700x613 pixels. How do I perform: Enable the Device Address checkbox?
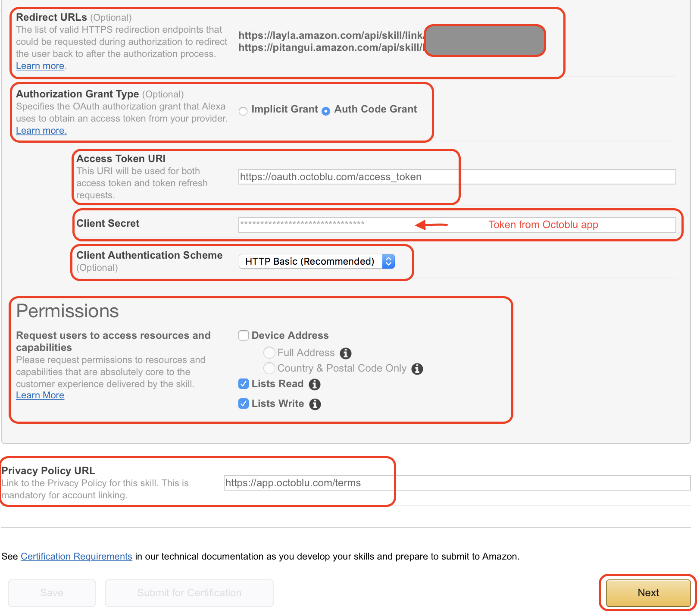244,335
